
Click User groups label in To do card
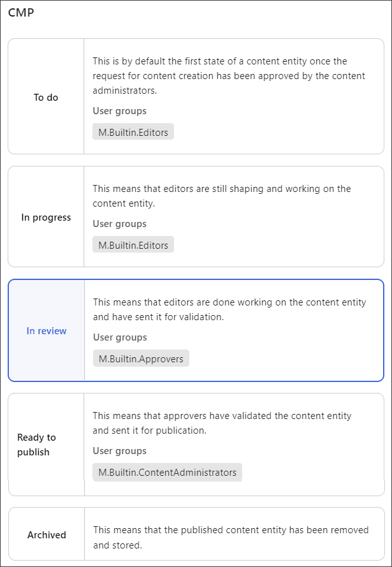click(x=120, y=110)
